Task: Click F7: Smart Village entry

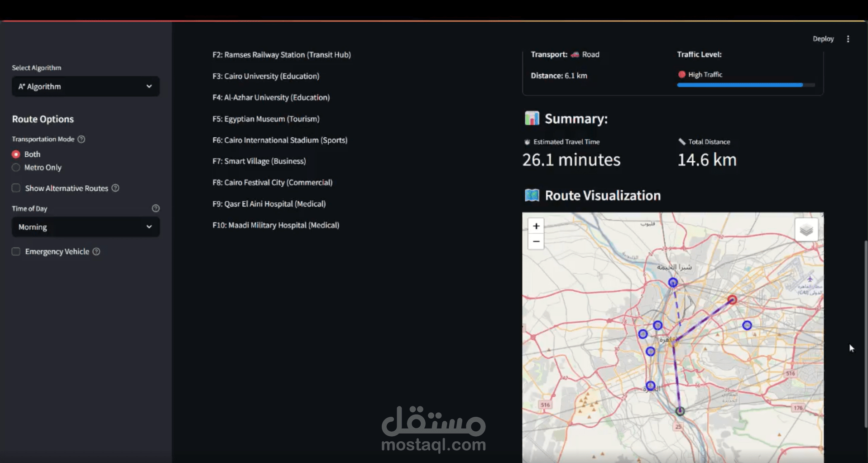Action: pos(259,161)
